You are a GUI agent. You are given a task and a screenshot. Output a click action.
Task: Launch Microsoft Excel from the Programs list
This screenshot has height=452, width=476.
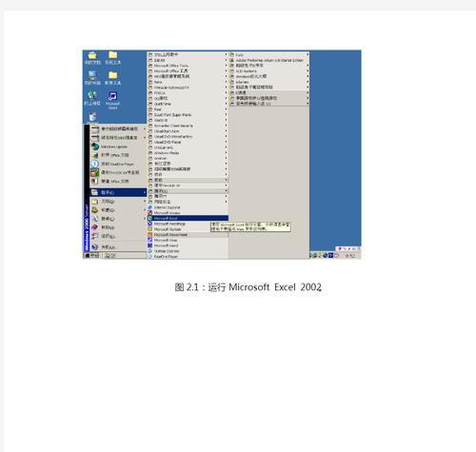[x=188, y=218]
